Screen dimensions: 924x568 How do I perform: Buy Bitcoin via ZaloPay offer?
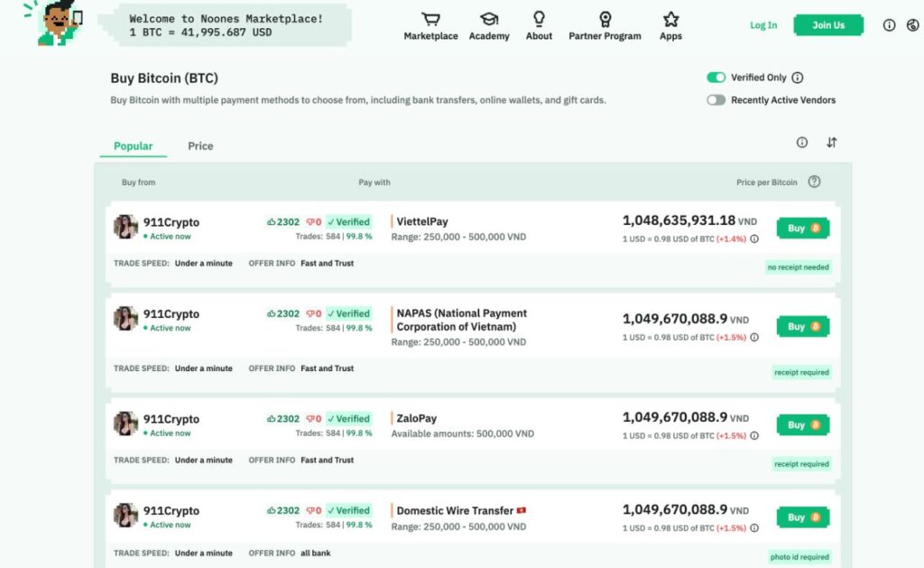click(802, 425)
